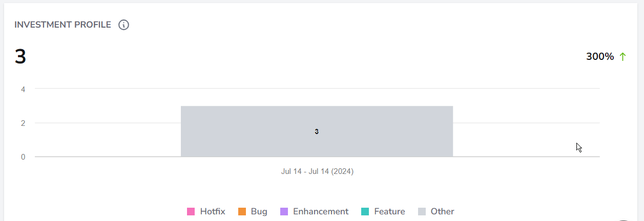Hide the Hotfix series via its label

213,211
